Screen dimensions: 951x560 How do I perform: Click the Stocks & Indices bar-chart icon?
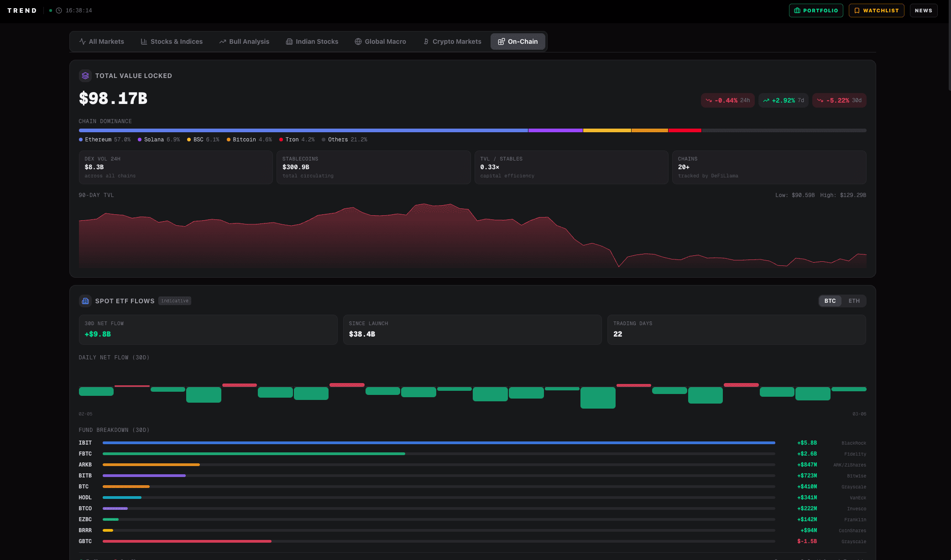click(144, 41)
